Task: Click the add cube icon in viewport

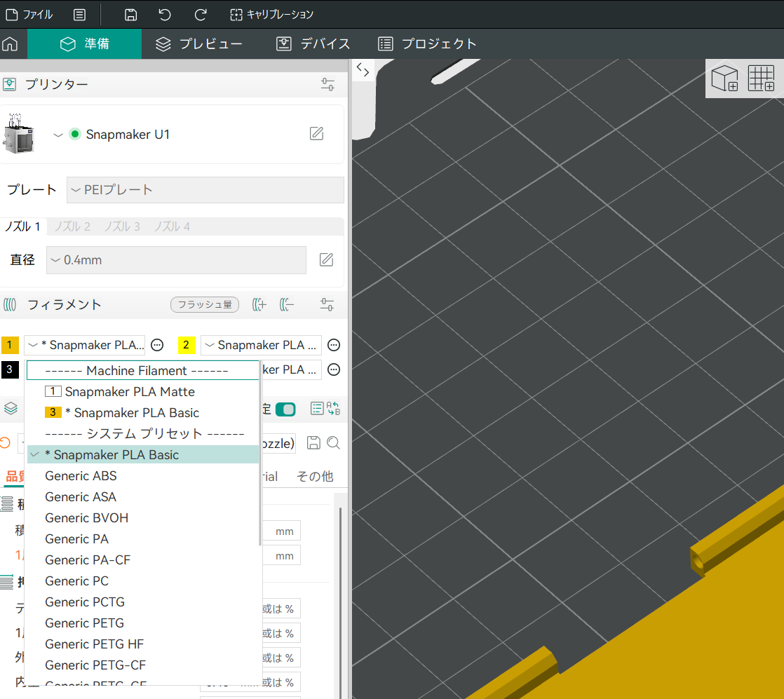Action: [724, 79]
